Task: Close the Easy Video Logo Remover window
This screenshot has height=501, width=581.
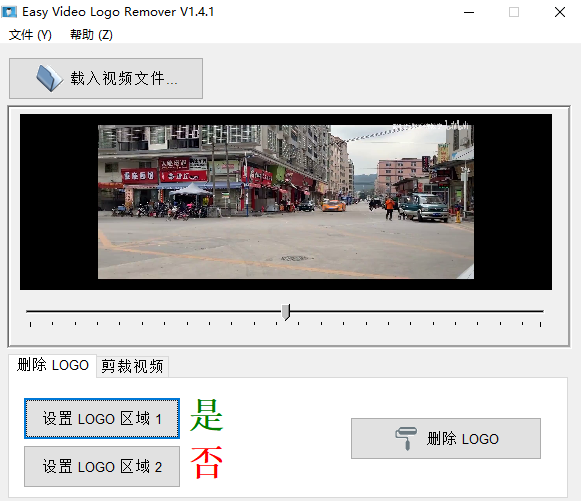Action: (560, 12)
